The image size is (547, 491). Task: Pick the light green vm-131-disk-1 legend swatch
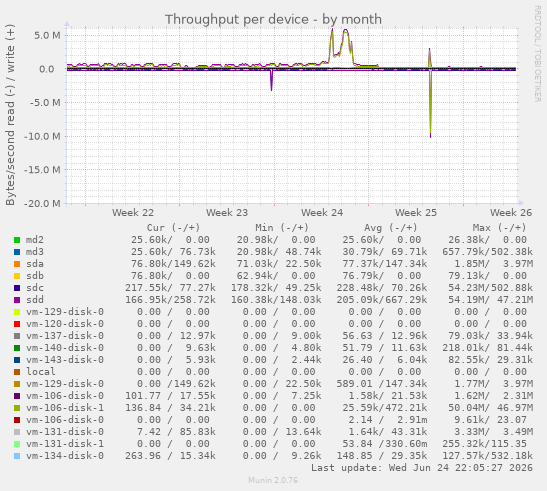tap(17, 444)
